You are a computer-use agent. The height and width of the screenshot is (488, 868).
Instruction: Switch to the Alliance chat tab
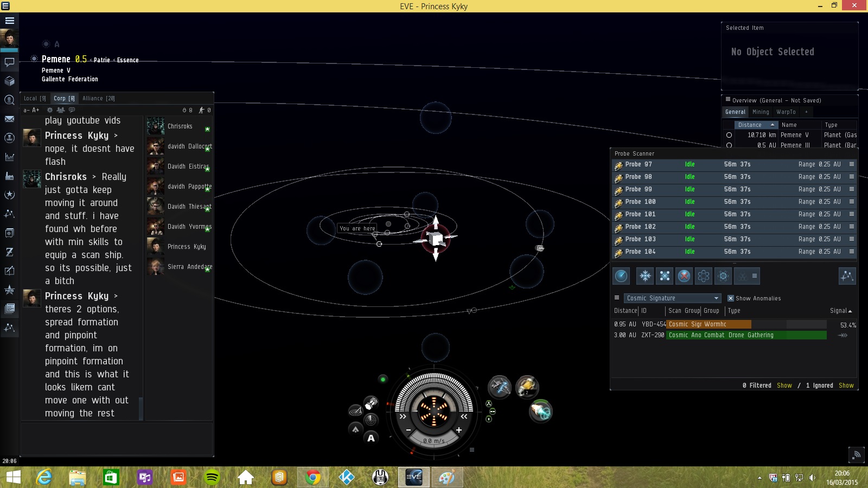[x=99, y=98]
